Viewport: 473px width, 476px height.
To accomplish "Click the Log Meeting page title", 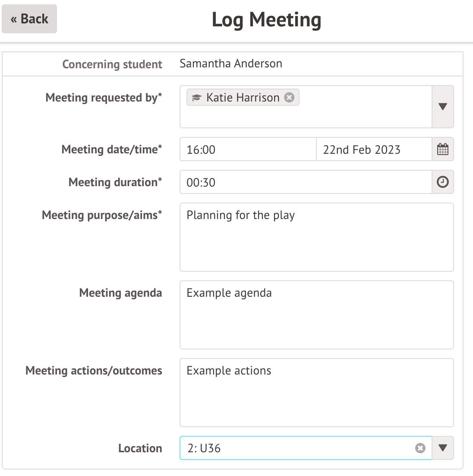I will [x=266, y=20].
